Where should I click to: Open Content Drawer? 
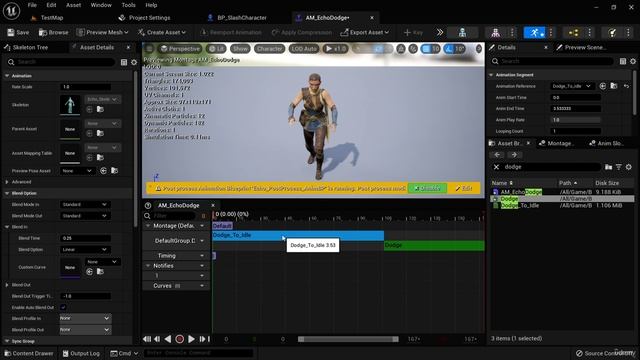tap(29, 353)
